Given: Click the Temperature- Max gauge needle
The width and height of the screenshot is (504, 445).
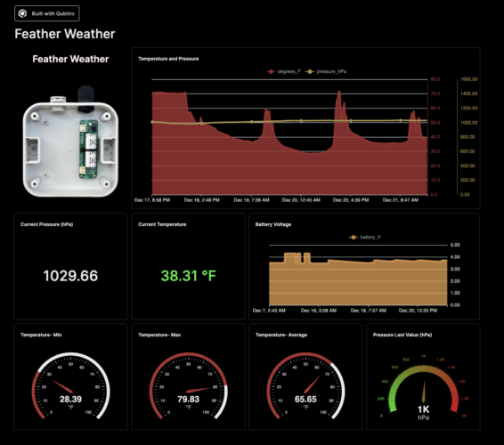Looking at the screenshot, I should pos(199,390).
